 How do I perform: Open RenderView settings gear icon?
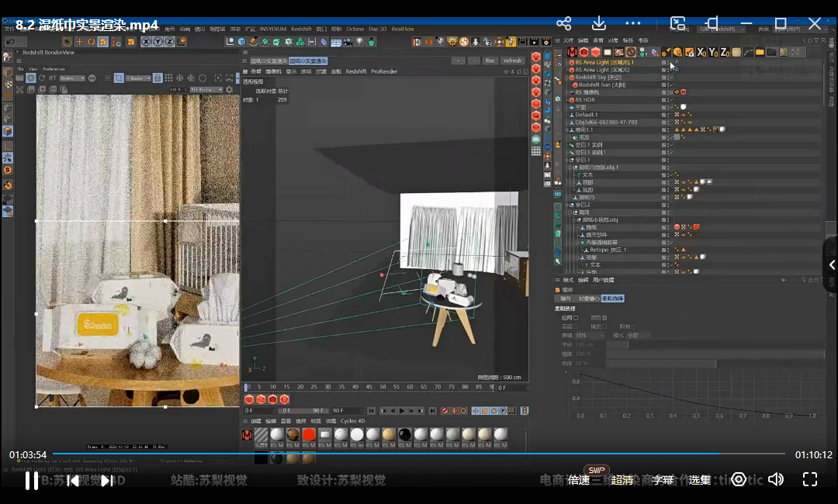[229, 90]
